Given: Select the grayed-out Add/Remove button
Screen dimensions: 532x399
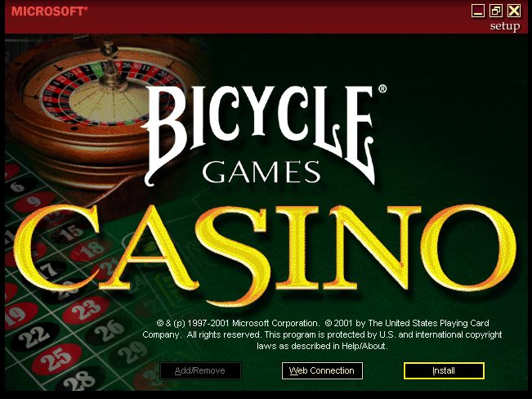Looking at the screenshot, I should [200, 370].
